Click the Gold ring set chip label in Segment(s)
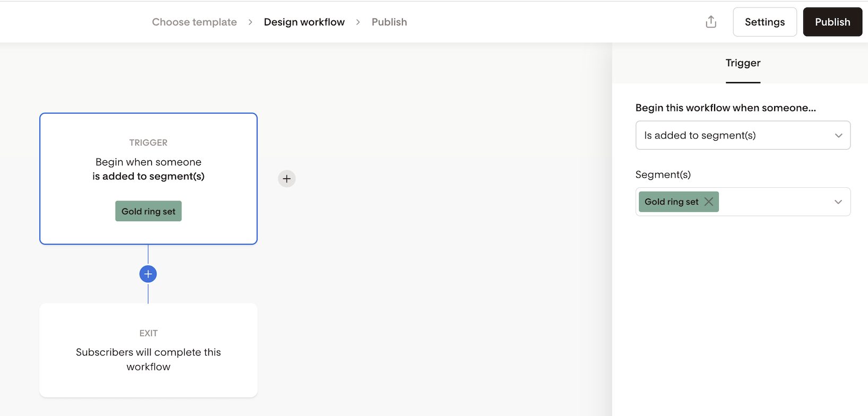Screen dimensions: 868x416 [671, 202]
